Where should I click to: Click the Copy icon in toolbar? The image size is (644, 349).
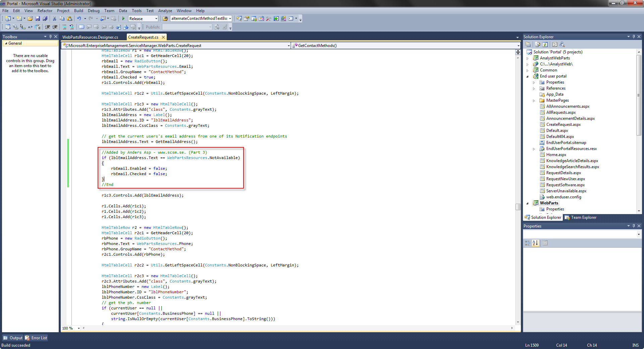point(62,18)
